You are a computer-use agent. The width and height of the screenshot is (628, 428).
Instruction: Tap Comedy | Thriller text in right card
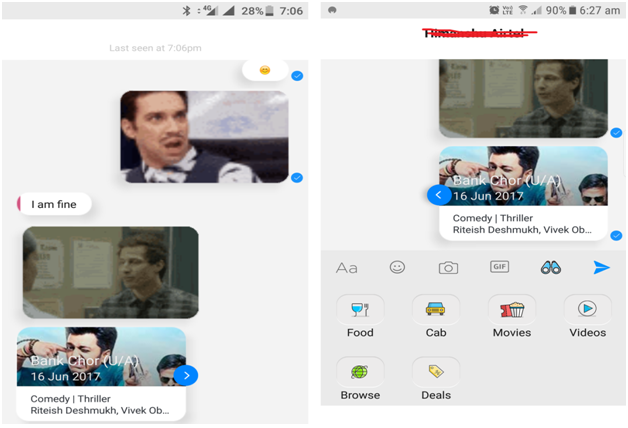(x=493, y=218)
